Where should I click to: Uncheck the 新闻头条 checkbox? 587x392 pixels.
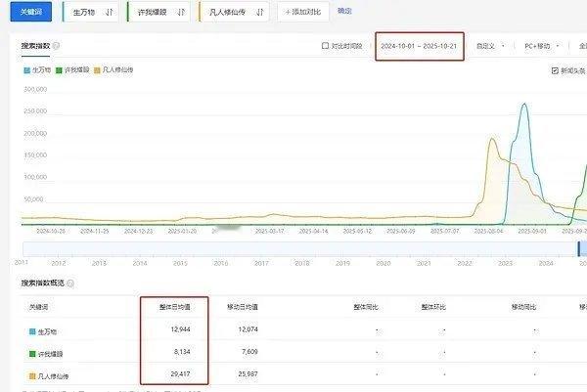coord(555,70)
